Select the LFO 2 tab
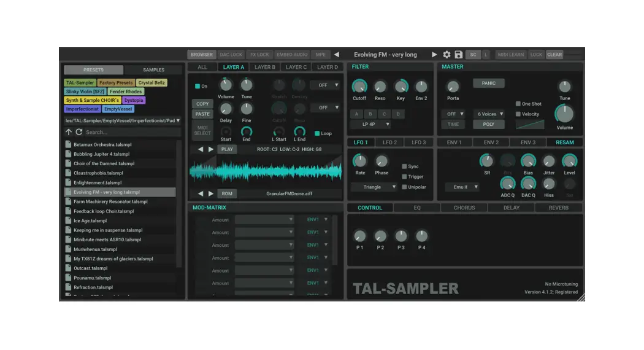 coord(389,142)
